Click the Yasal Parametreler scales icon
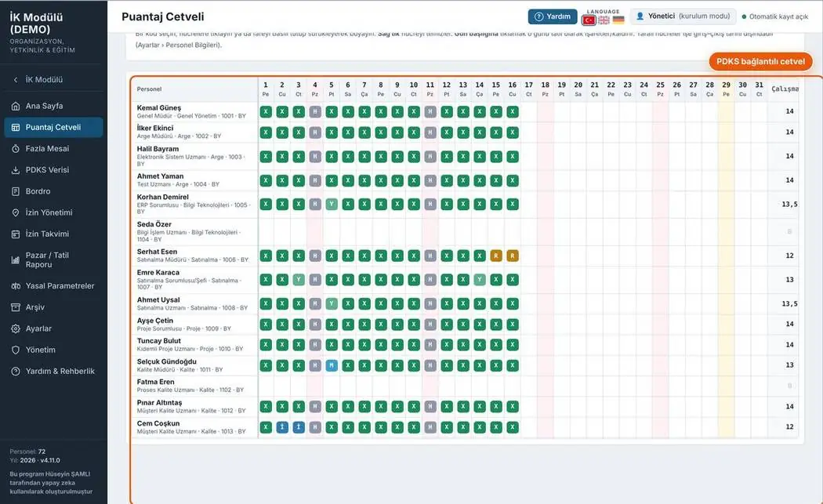 (16, 286)
